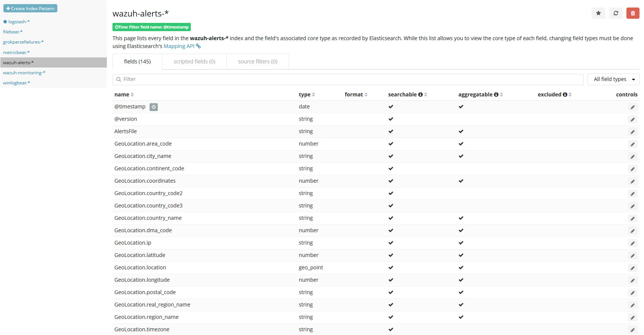Set wazuh-alerts-* as default index with star
The image size is (644, 335).
(598, 13)
